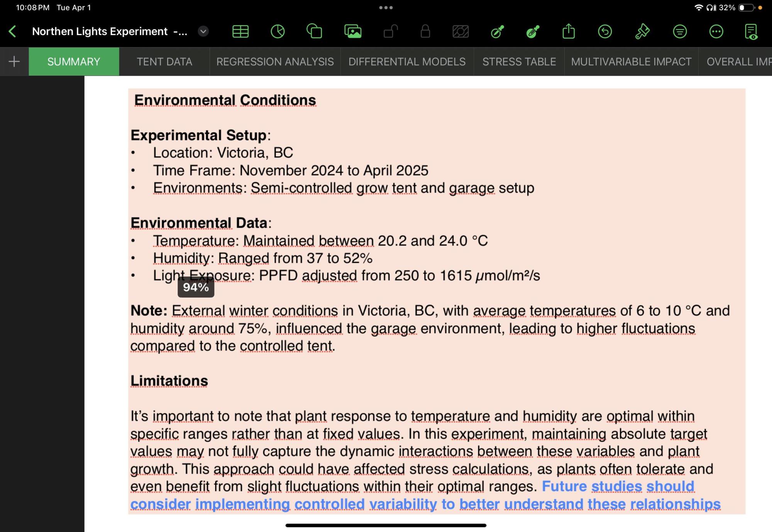The height and width of the screenshot is (532, 772).
Task: Open the Format paintbrush panel
Action: point(642,31)
